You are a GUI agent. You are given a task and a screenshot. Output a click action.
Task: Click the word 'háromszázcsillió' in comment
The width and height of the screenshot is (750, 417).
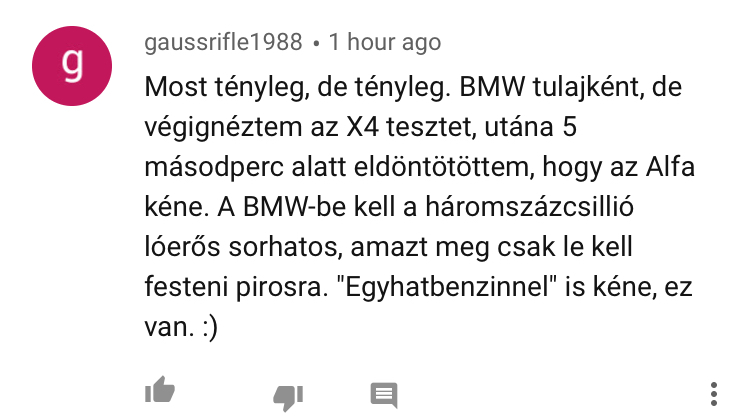[529, 207]
